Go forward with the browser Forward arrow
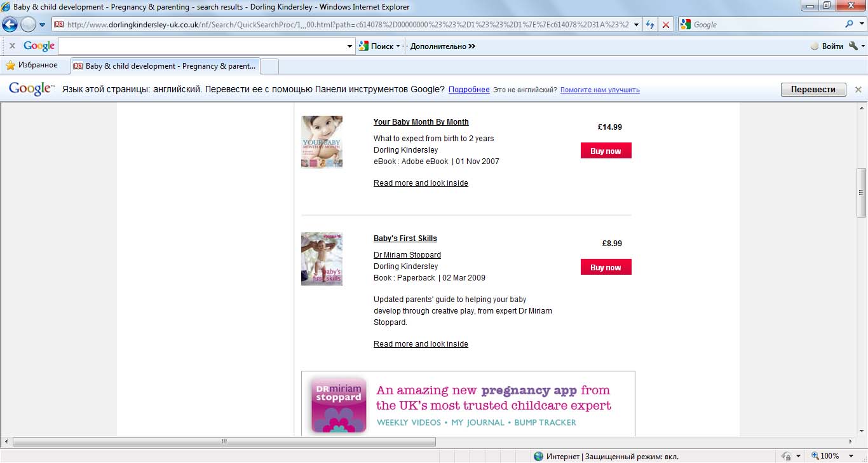Screen dimensions: 868x463 [28, 25]
